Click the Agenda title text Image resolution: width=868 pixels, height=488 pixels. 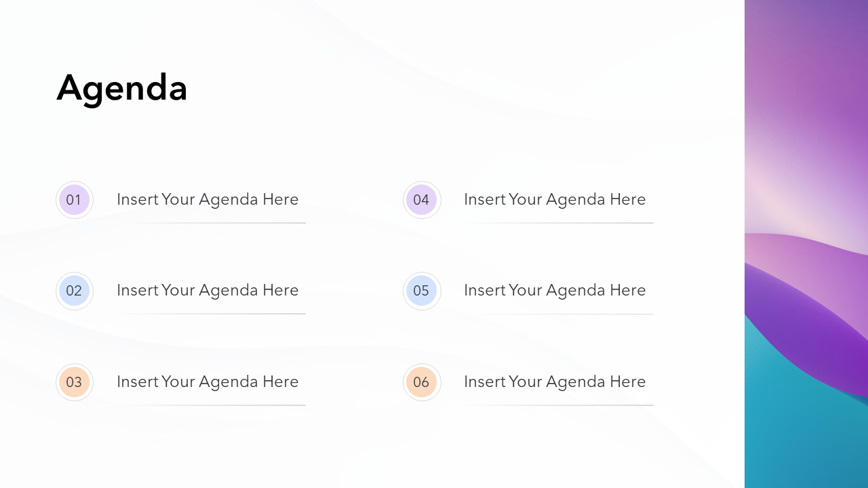(122, 88)
